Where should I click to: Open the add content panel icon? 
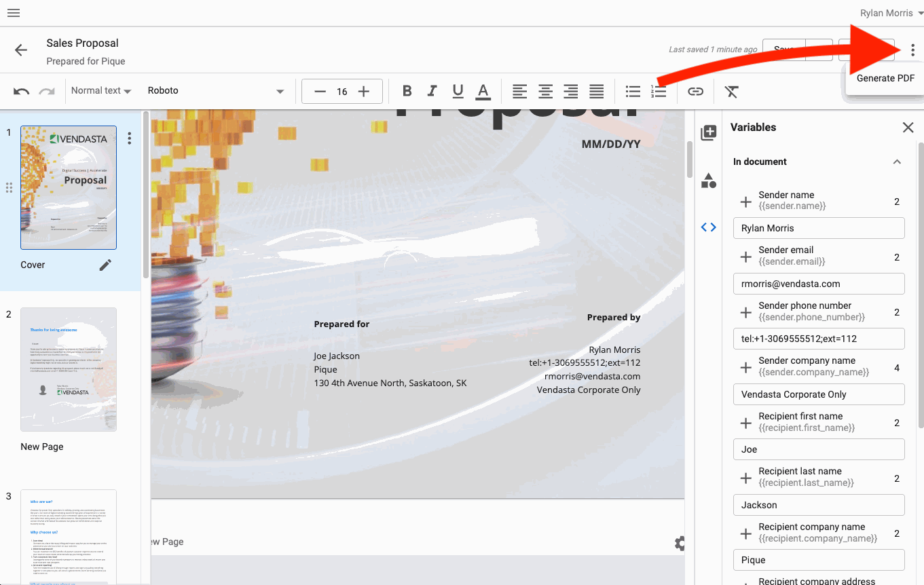[709, 132]
